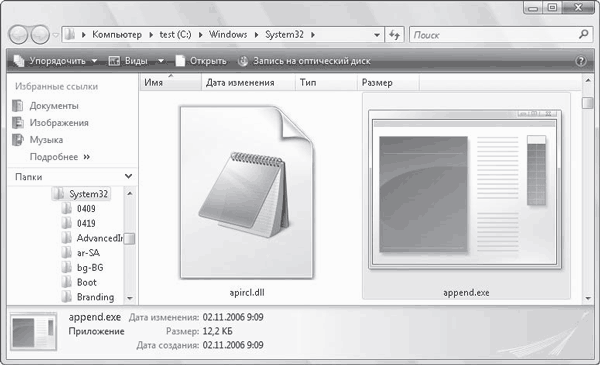Screen dimensions: 600x365
Task: Click the apircl.dll file name
Action: pyautogui.click(x=247, y=293)
